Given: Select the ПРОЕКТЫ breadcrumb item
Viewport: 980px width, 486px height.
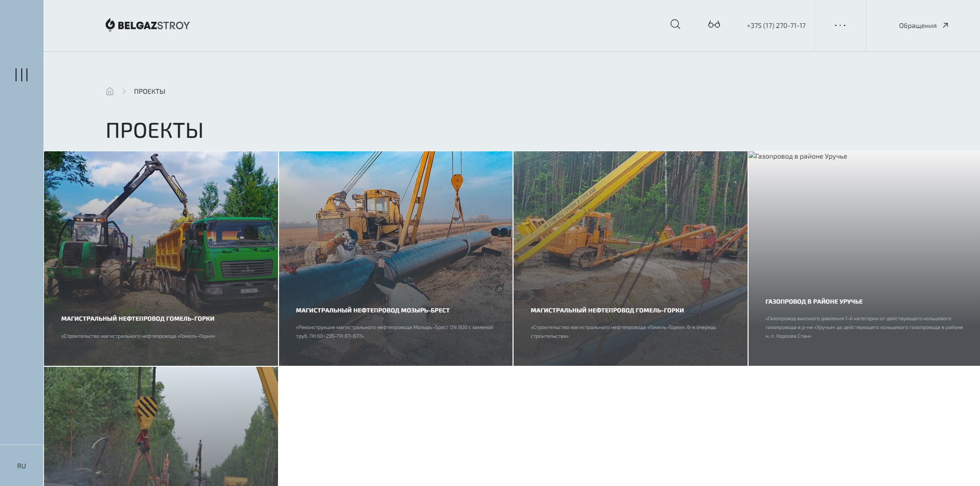Looking at the screenshot, I should click(150, 92).
